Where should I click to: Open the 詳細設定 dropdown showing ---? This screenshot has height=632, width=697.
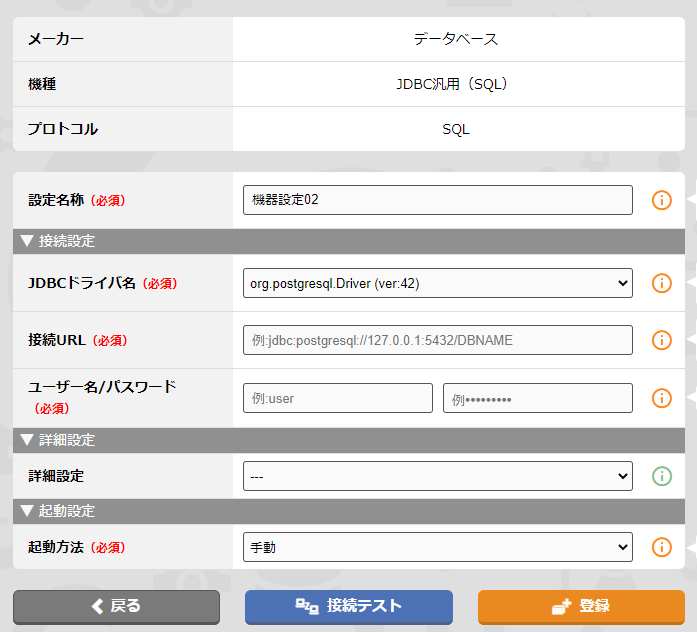point(437,476)
